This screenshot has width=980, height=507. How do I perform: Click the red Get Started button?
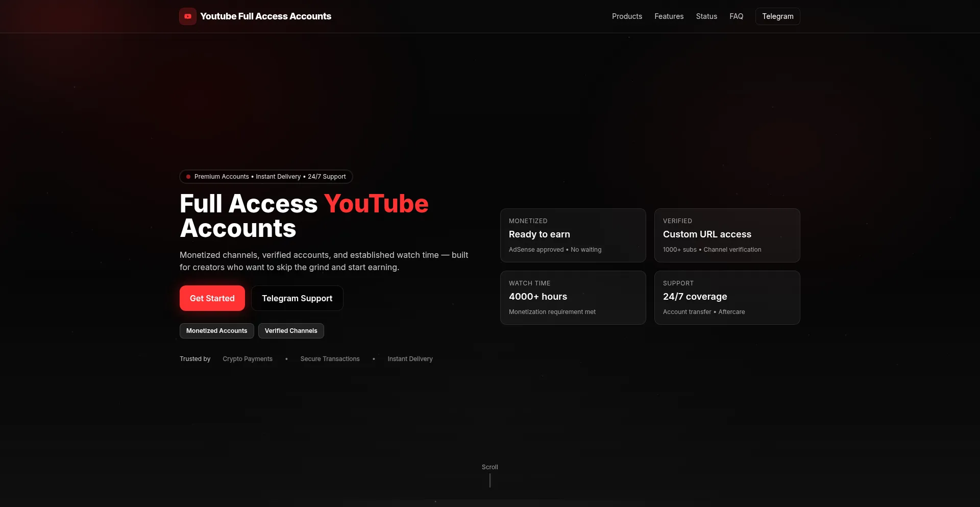click(212, 298)
